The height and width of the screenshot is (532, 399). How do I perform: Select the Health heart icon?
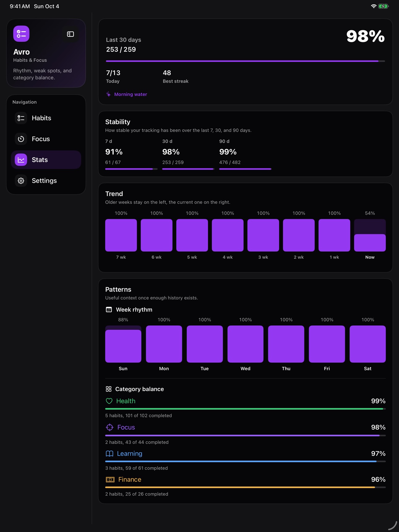coord(109,401)
